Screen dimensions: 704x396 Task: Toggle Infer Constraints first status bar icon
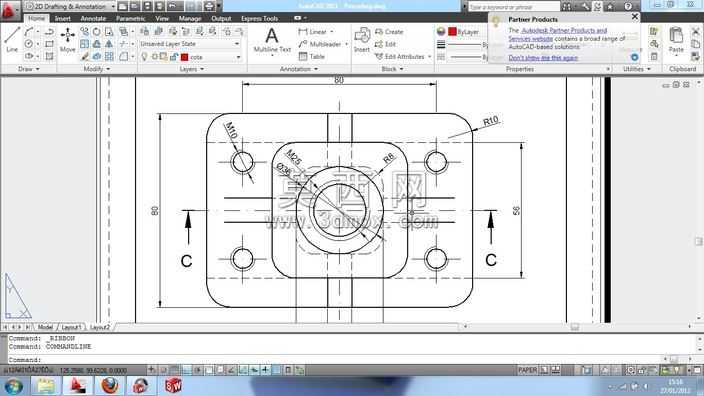(x=152, y=370)
